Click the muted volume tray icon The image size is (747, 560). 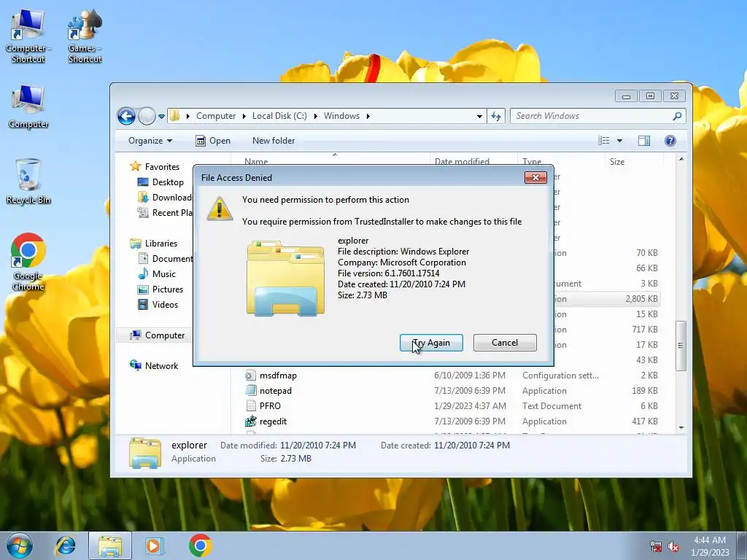tap(673, 547)
